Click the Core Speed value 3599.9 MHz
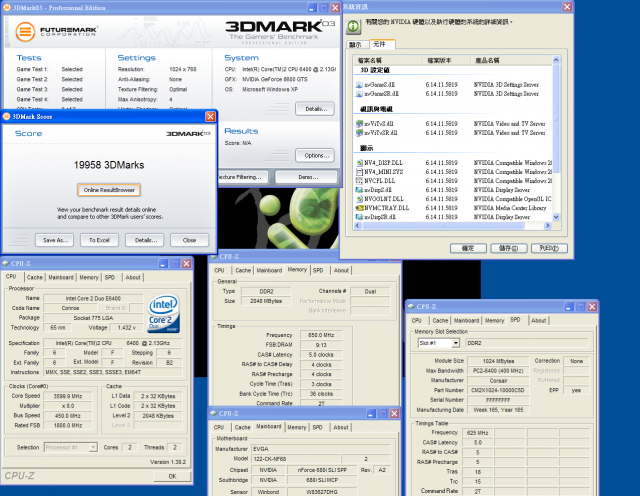This screenshot has width=640, height=496. (x=68, y=396)
